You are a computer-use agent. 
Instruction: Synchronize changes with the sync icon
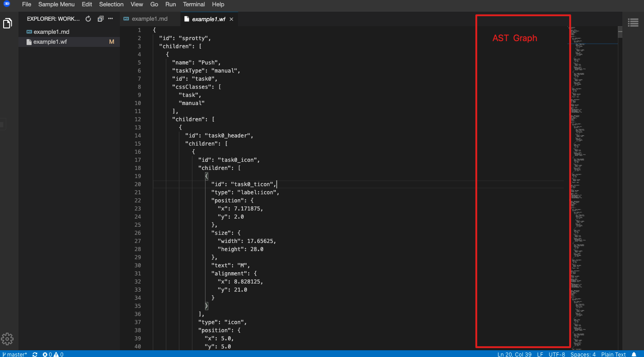tap(34, 354)
